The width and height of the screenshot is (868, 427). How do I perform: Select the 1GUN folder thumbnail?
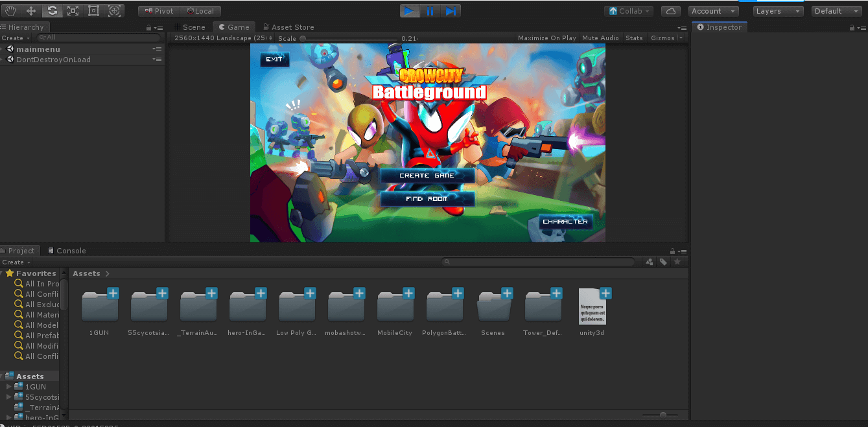coord(100,306)
